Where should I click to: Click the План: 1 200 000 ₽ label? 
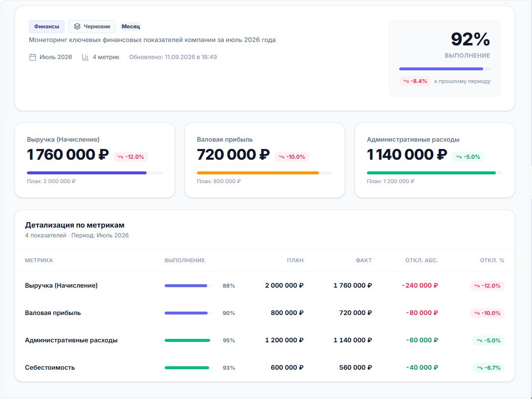pyautogui.click(x=390, y=182)
